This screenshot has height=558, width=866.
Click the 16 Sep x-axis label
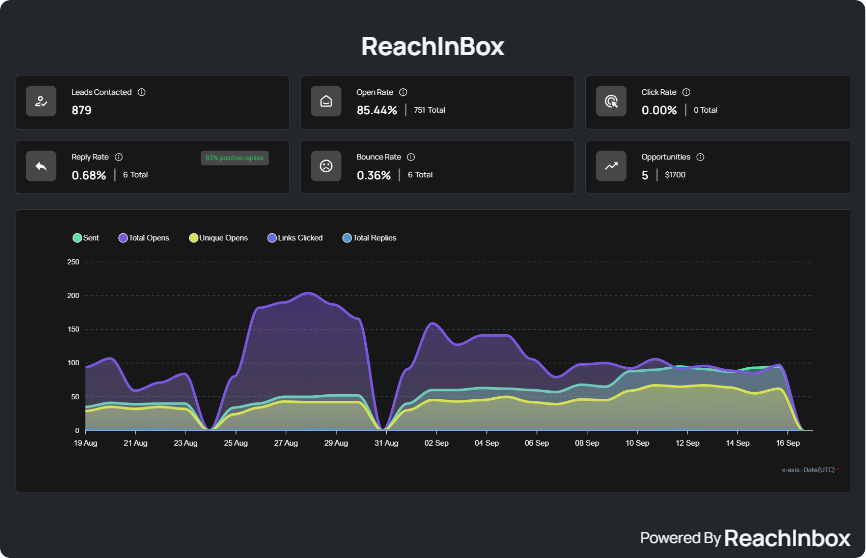(x=788, y=443)
